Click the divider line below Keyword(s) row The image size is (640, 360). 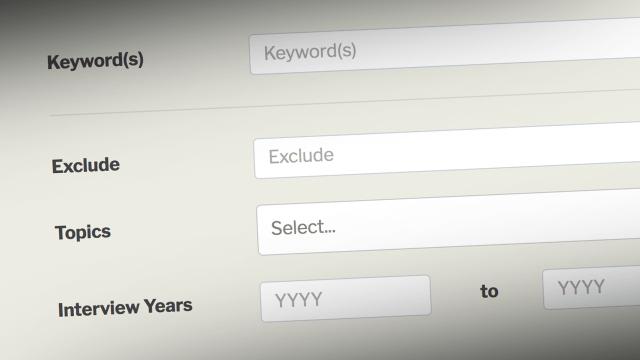tap(345, 102)
